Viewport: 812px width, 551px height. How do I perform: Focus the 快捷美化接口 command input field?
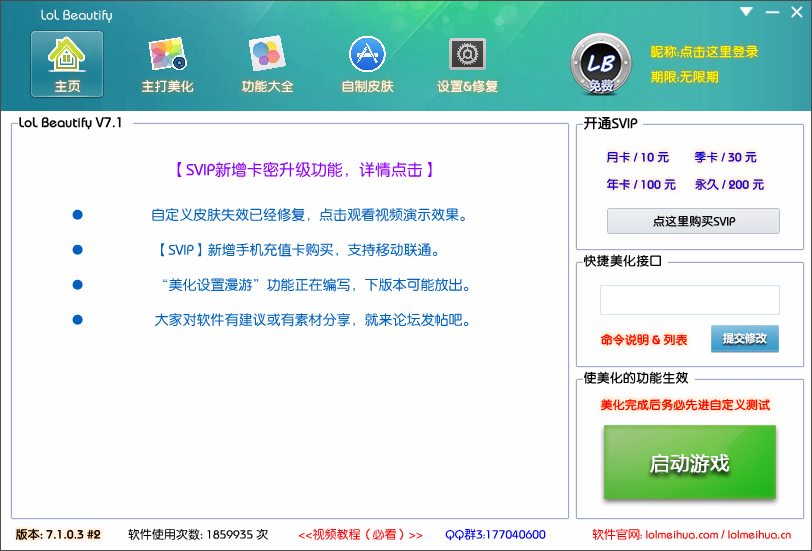tap(690, 300)
